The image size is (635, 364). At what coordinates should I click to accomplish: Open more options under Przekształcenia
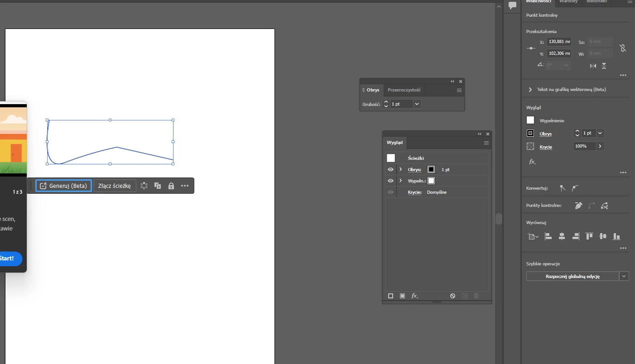pyautogui.click(x=623, y=75)
